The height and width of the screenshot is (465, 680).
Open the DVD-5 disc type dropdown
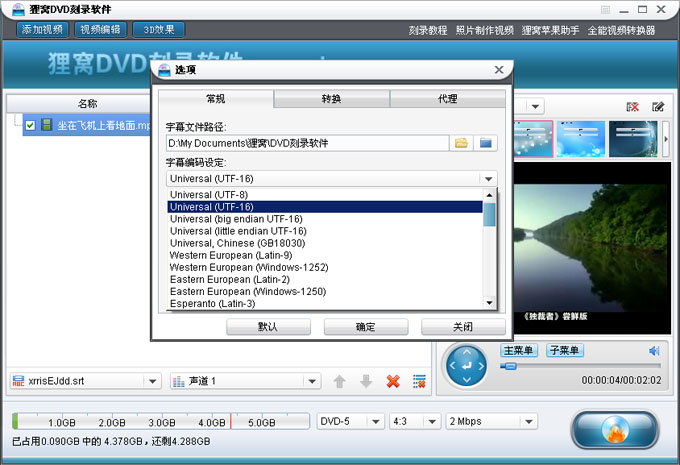coord(376,421)
